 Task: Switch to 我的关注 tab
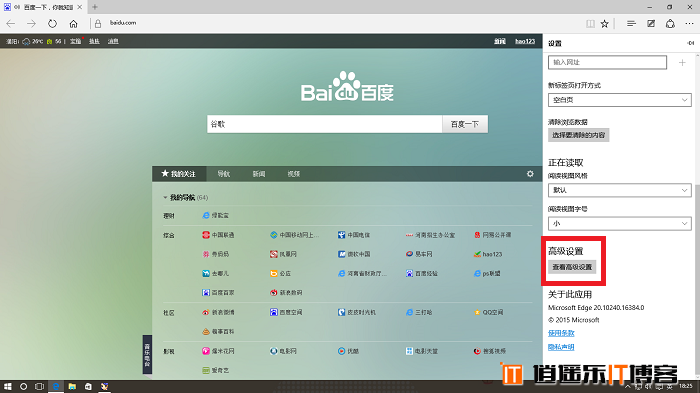(x=179, y=174)
